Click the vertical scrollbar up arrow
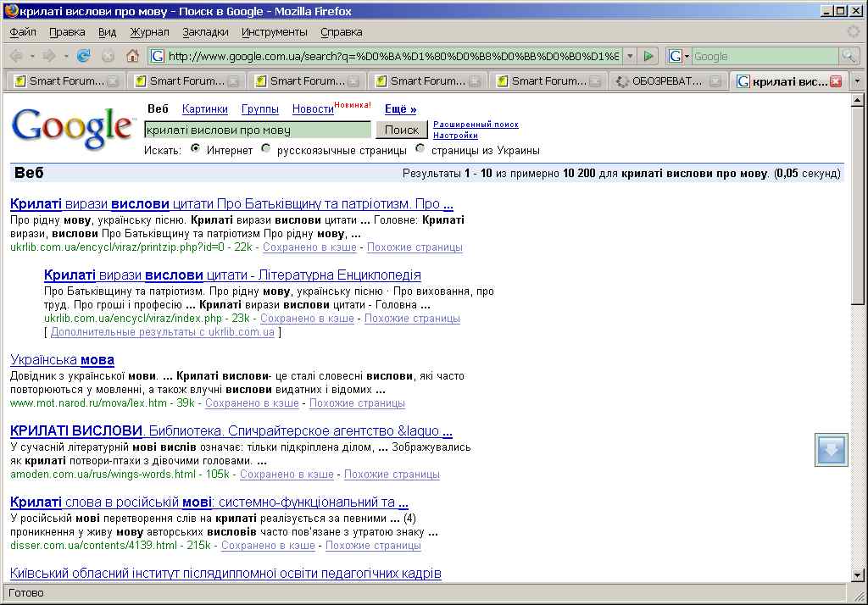The image size is (868, 605). 857,100
